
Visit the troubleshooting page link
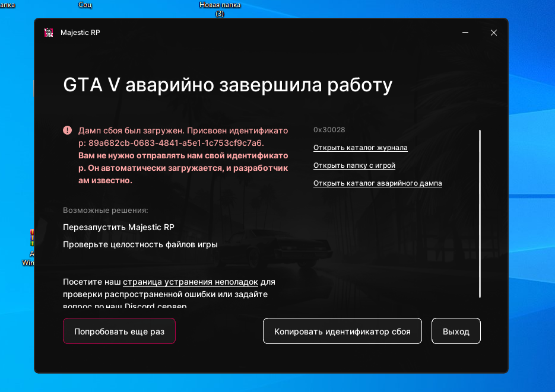(191, 282)
